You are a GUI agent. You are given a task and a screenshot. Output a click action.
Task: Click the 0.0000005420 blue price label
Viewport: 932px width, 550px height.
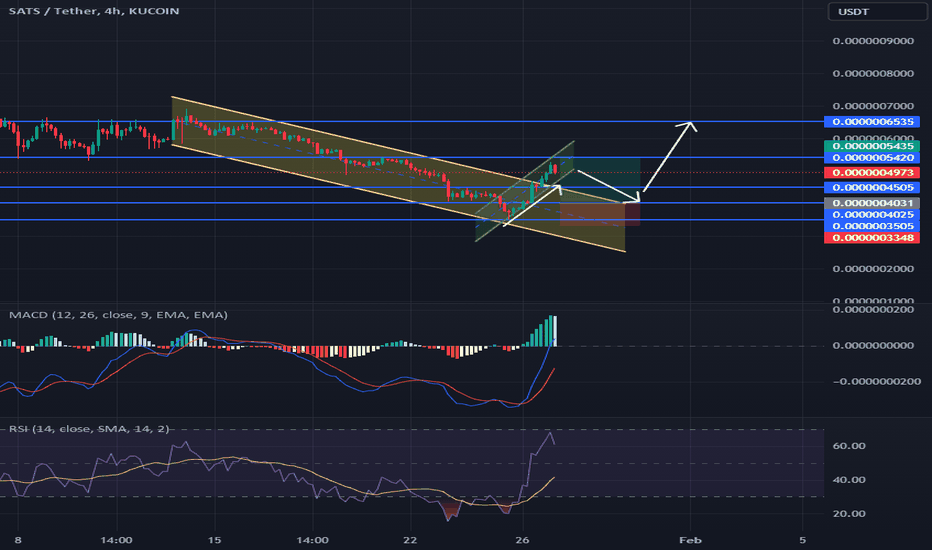(x=872, y=158)
